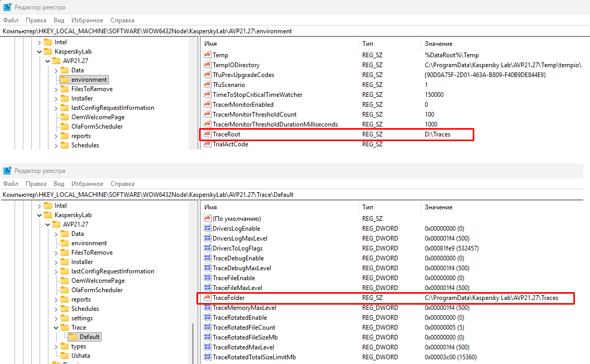Click the string icon of Temp value

(207, 55)
